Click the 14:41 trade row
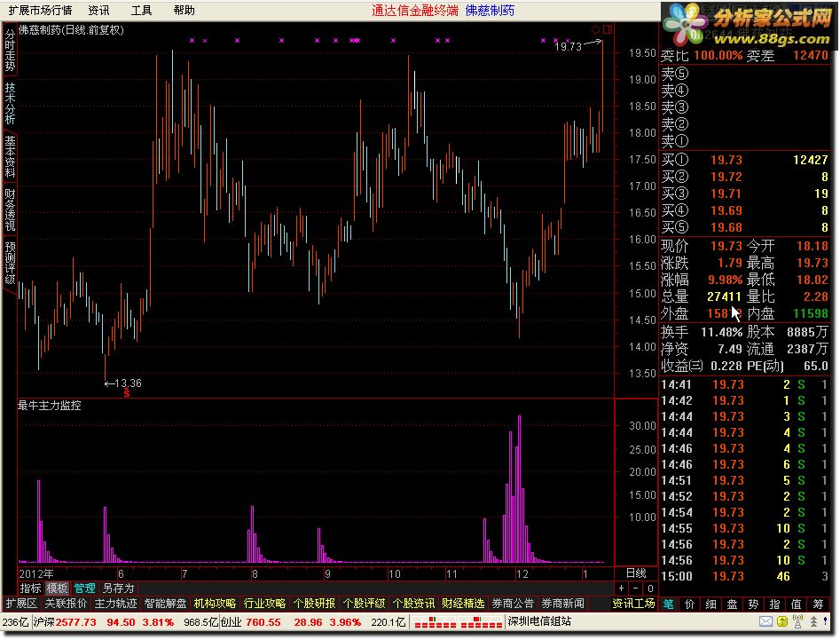This screenshot has width=840, height=640. 744,384
